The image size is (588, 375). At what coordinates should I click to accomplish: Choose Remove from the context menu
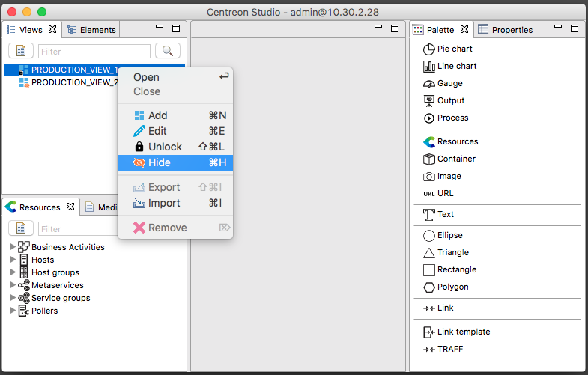click(x=175, y=228)
